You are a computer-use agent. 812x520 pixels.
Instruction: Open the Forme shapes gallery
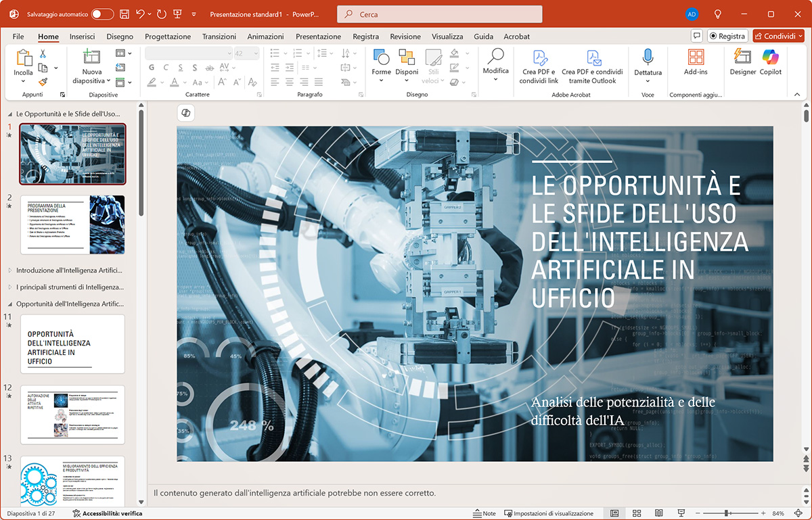point(381,58)
